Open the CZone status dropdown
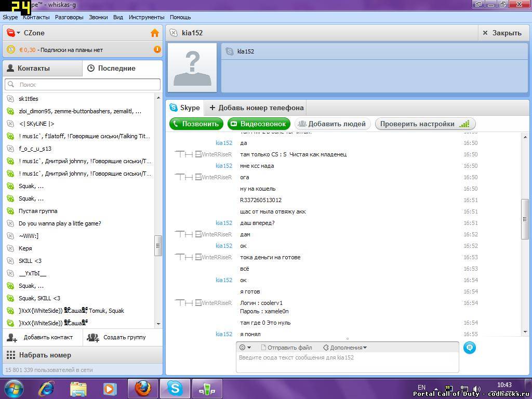532x399 pixels. [14, 33]
